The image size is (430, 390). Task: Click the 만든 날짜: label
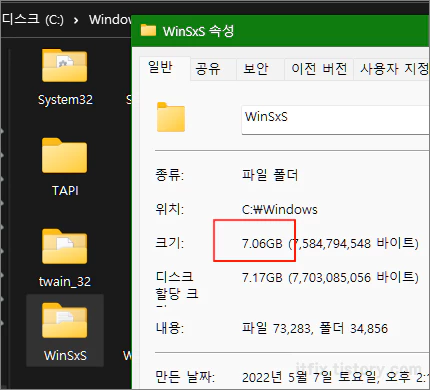[x=185, y=377]
